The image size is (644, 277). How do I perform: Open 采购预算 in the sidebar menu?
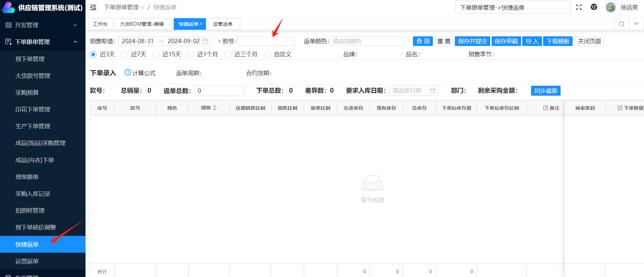(27, 93)
